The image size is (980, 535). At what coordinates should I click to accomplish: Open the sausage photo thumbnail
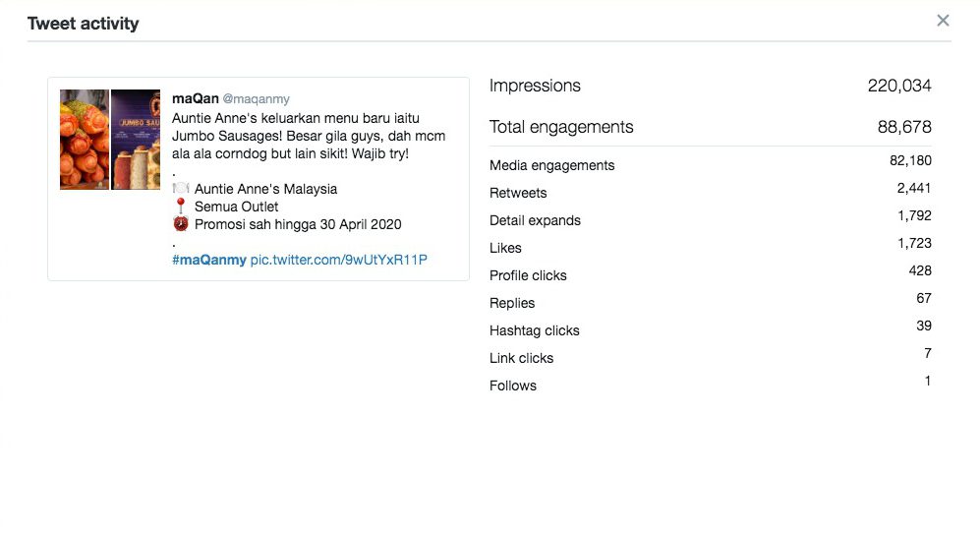coord(85,140)
